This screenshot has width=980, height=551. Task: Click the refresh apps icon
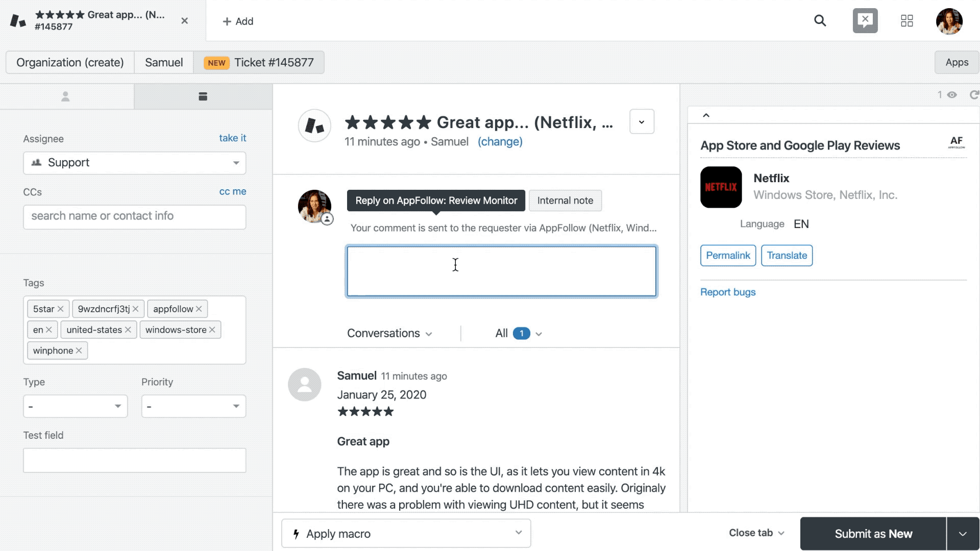[x=974, y=95]
